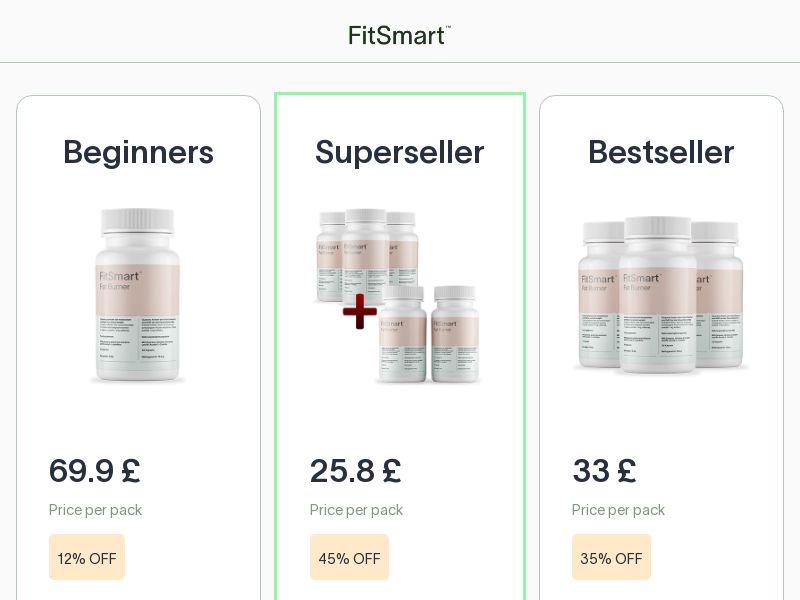Click Price per pack under Bestseller
This screenshot has width=800, height=600.
(618, 510)
